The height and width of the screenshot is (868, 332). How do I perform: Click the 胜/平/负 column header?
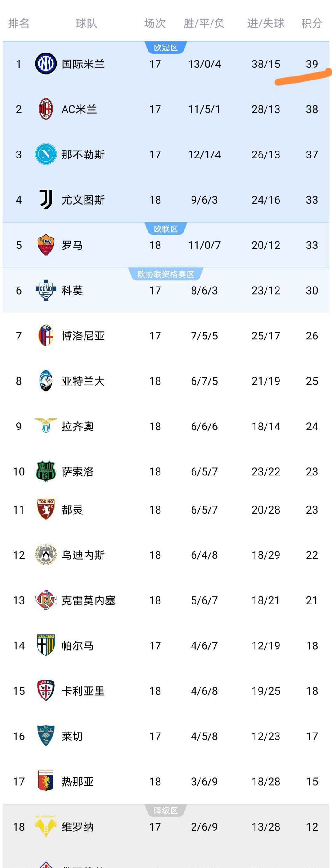(204, 23)
